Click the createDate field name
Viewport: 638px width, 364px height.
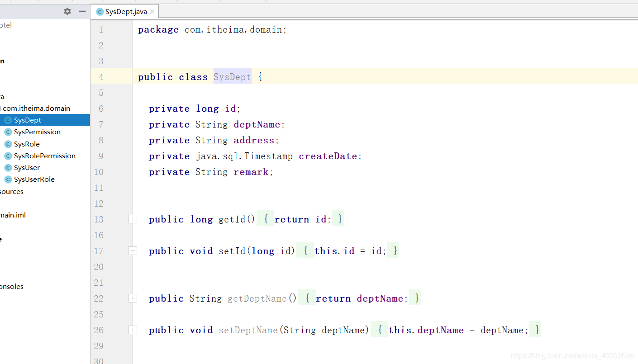[x=328, y=156]
